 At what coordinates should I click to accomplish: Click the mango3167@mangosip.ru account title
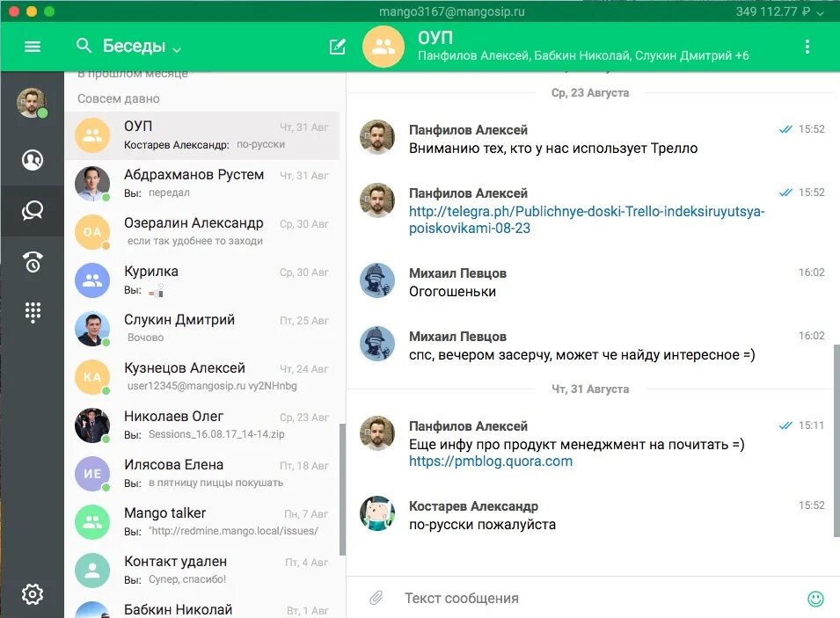pyautogui.click(x=451, y=11)
